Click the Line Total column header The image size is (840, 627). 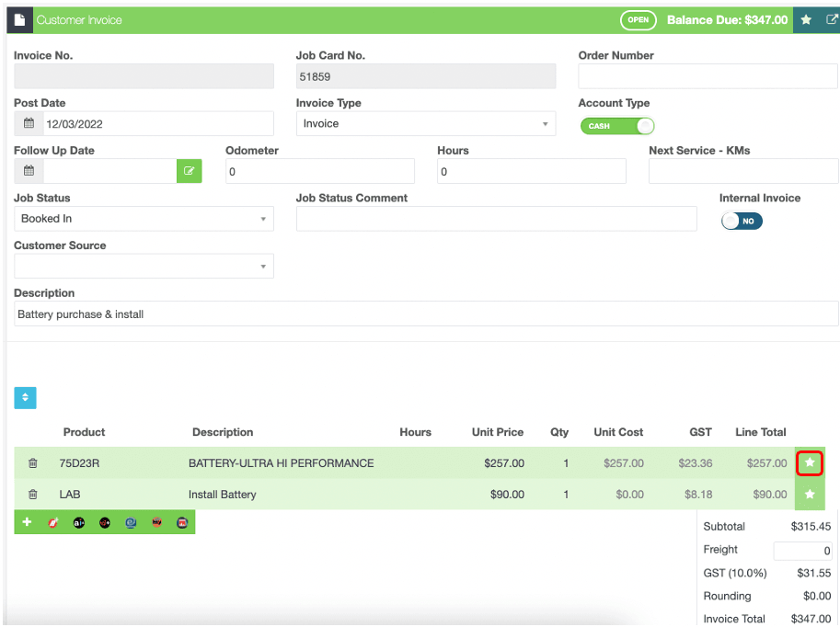click(x=761, y=432)
